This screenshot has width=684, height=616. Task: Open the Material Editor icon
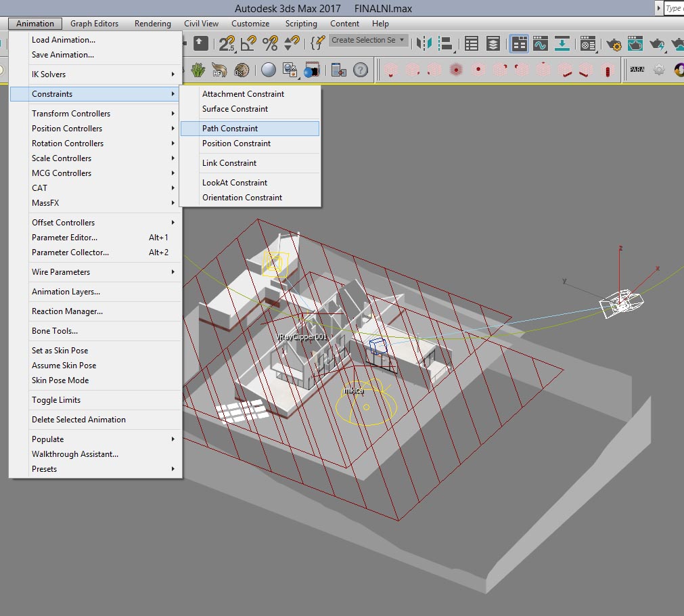coord(588,43)
